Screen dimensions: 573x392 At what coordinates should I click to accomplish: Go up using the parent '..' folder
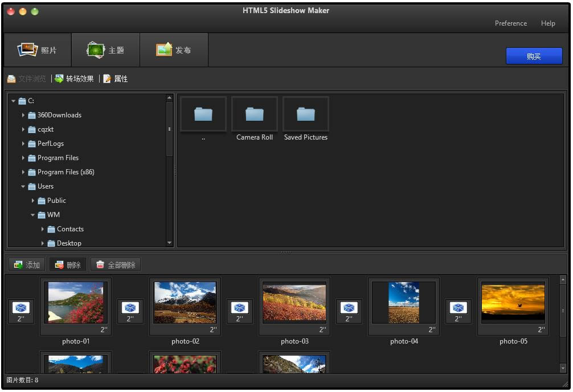203,114
